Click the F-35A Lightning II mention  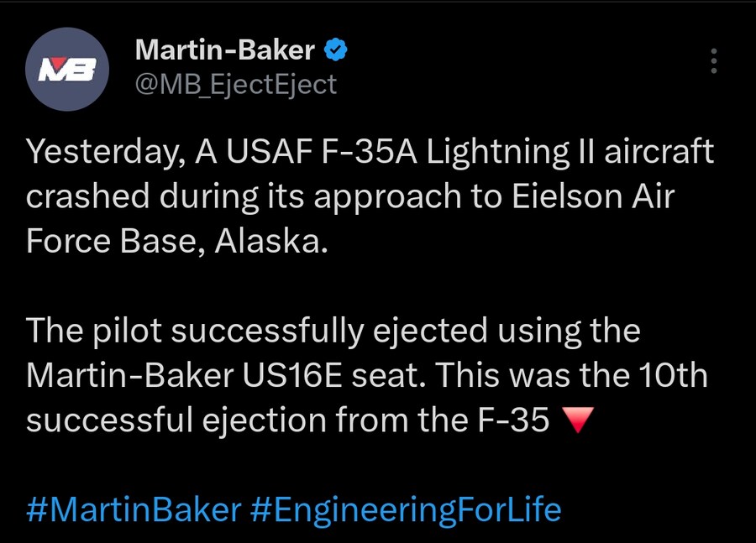click(454, 152)
